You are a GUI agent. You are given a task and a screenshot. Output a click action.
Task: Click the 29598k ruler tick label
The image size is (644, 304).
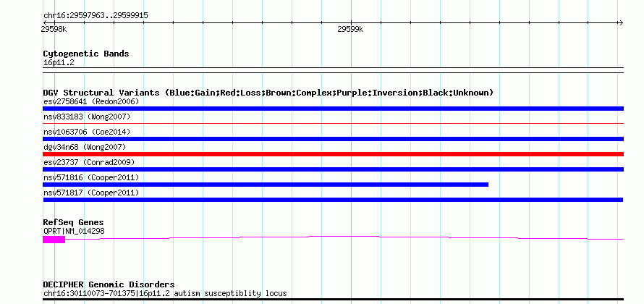pos(54,29)
